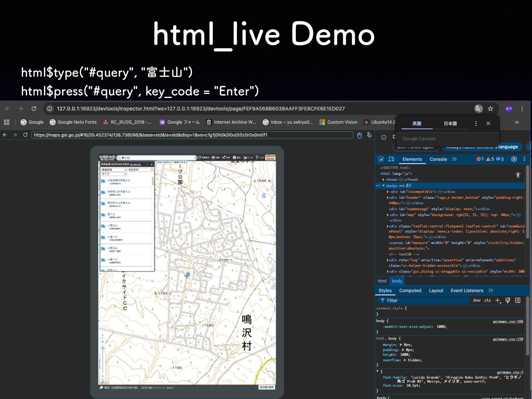The image size is (532, 399).
Task: Open the apps grid in bookmarks bar
Action: tap(7, 122)
